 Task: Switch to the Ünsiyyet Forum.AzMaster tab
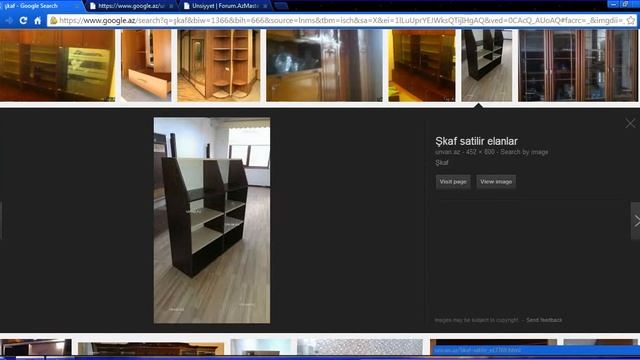coord(224,6)
